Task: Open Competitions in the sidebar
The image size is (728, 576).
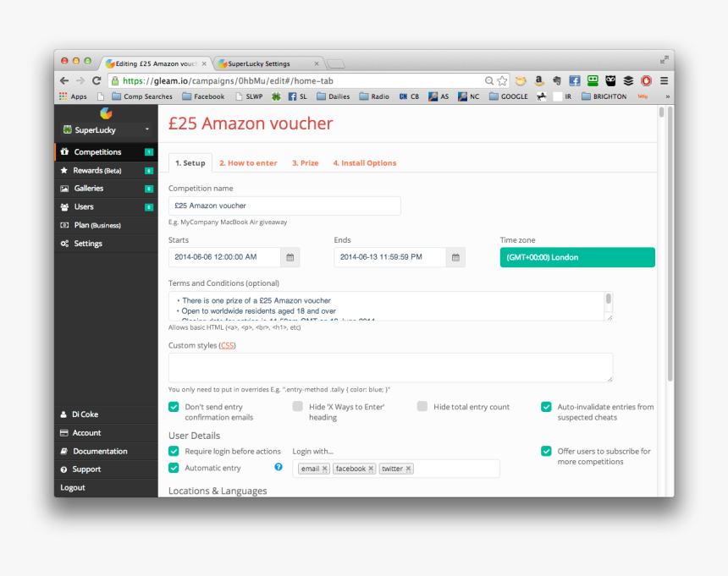Action: (x=106, y=152)
